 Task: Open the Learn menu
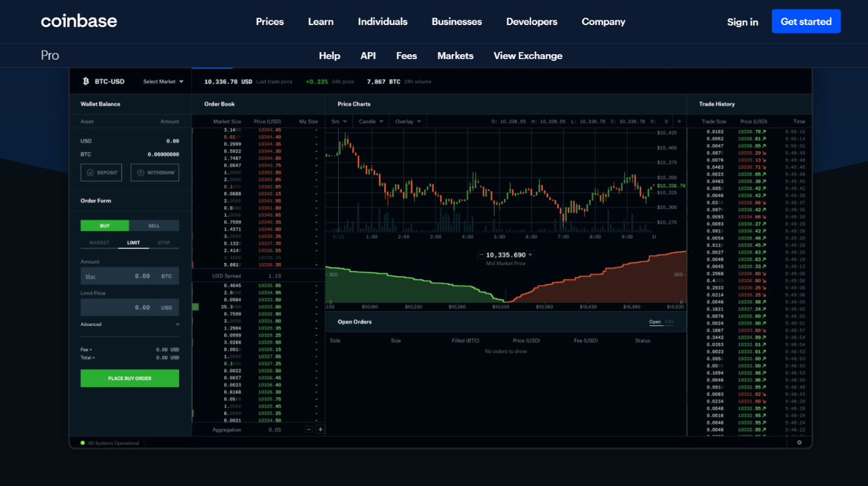321,22
